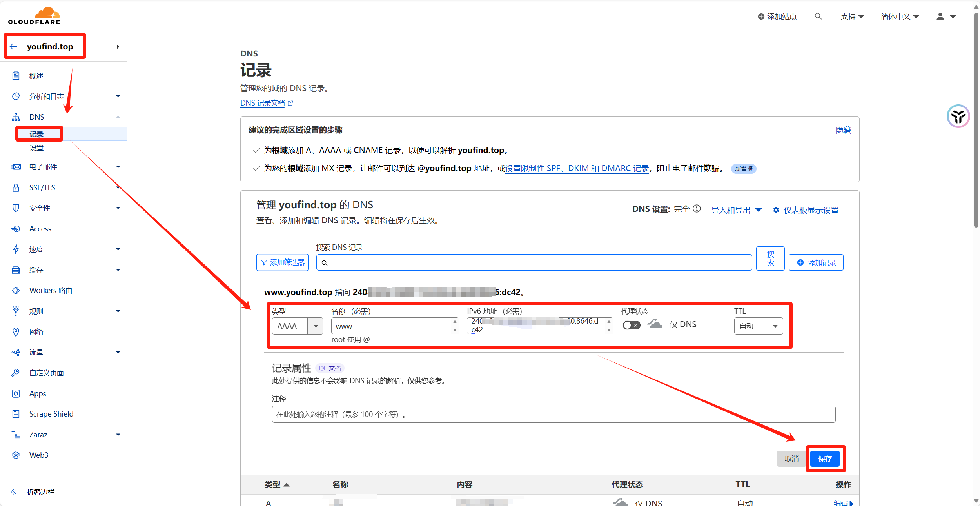The height and width of the screenshot is (506, 980).
Task: Click DNS 设置 info circle icon
Action: pyautogui.click(x=697, y=209)
